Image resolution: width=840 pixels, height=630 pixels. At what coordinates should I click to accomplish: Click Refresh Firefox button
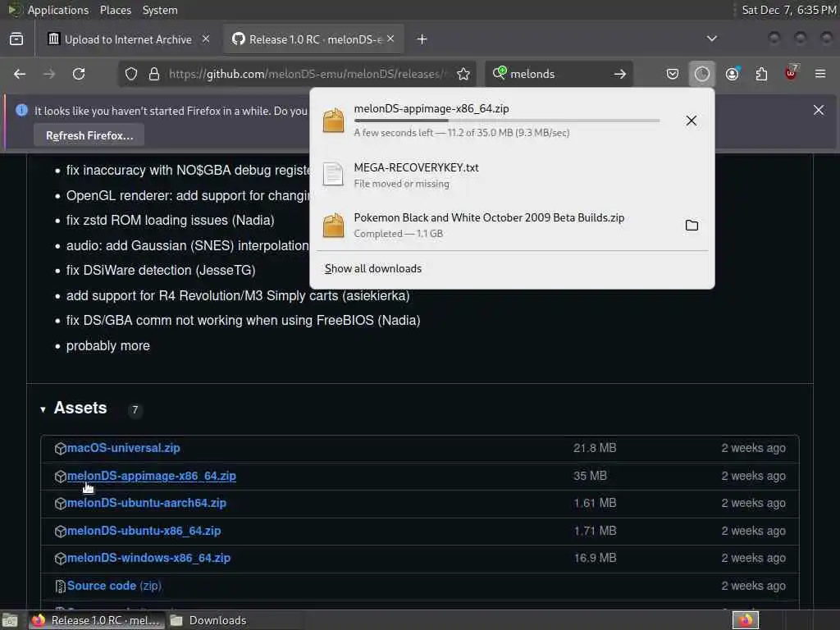coord(89,135)
